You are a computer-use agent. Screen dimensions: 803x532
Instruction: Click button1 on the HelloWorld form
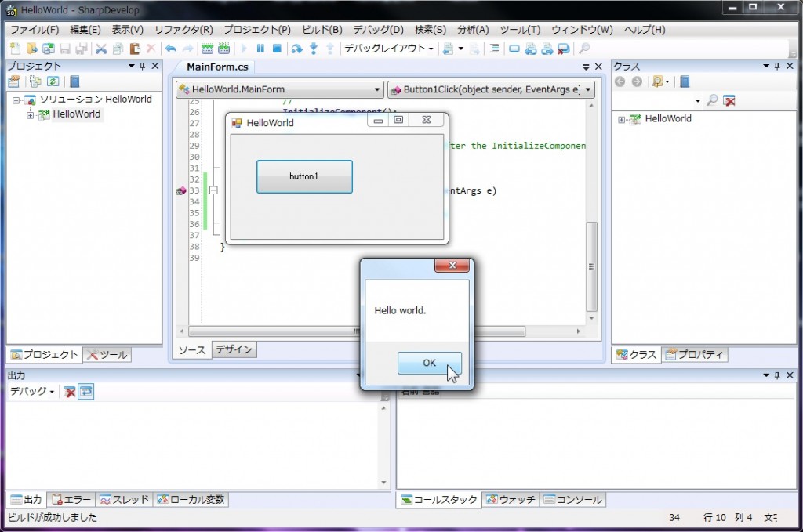point(303,176)
